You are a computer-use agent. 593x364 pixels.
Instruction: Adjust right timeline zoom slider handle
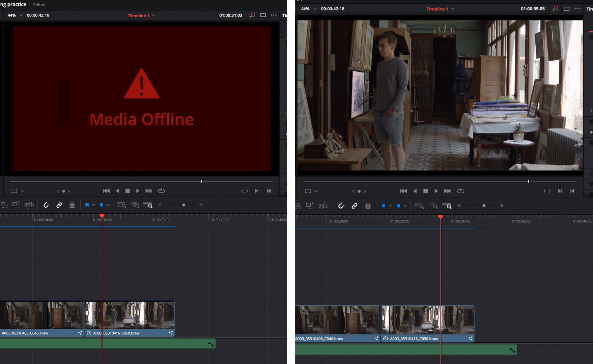click(484, 206)
